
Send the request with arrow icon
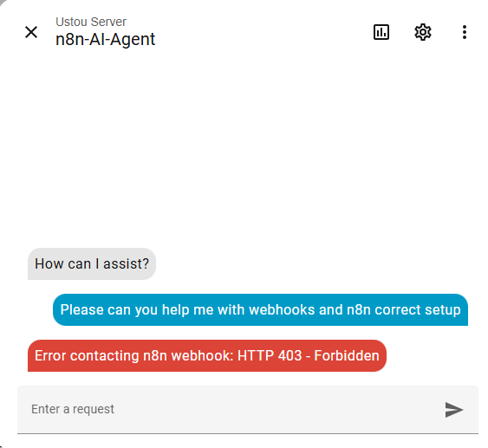point(454,409)
